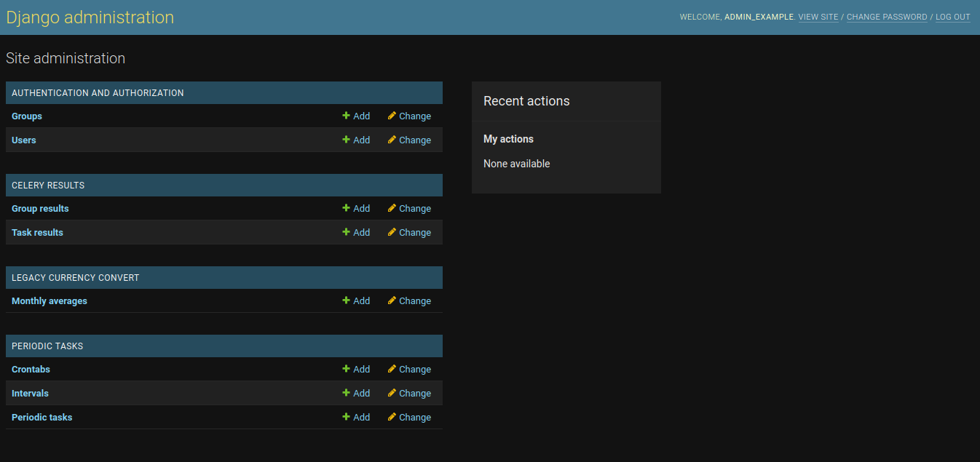This screenshot has width=980, height=462.
Task: Open the Users model list
Action: [23, 140]
